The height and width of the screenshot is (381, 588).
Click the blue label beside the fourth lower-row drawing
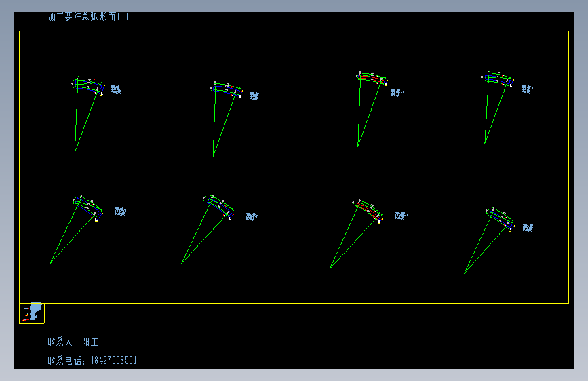tap(528, 228)
